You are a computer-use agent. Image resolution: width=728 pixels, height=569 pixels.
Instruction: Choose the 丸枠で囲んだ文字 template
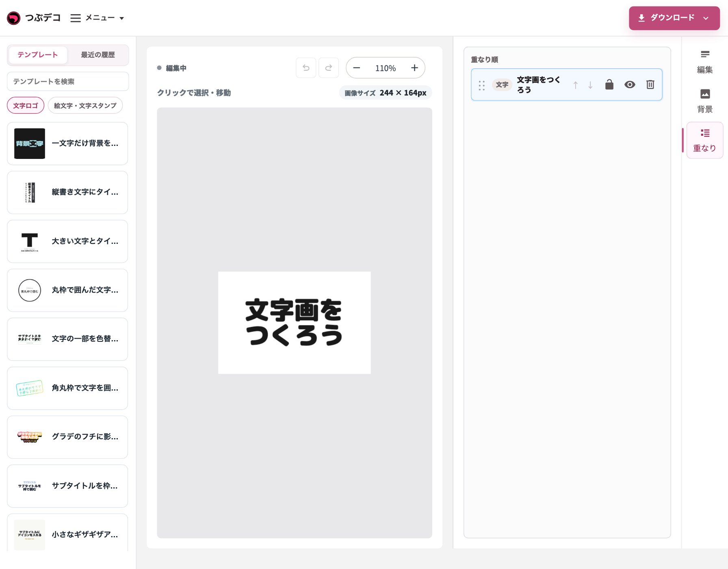[x=67, y=290]
